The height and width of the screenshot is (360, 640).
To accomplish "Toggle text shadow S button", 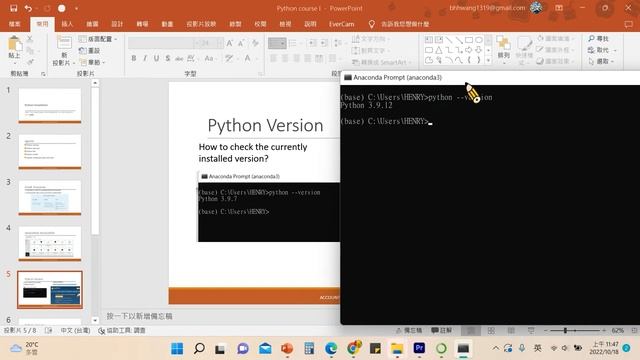I will (168, 59).
